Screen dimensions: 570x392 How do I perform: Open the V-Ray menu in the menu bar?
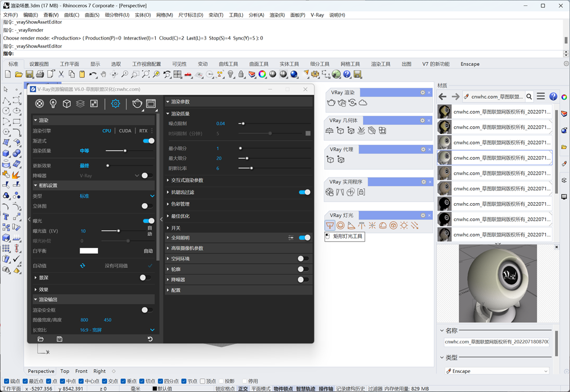pyautogui.click(x=317, y=15)
